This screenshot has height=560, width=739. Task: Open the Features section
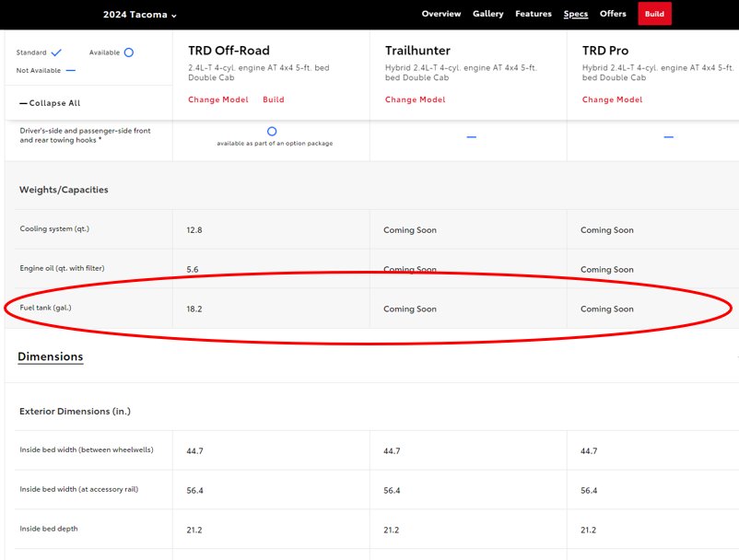click(533, 14)
